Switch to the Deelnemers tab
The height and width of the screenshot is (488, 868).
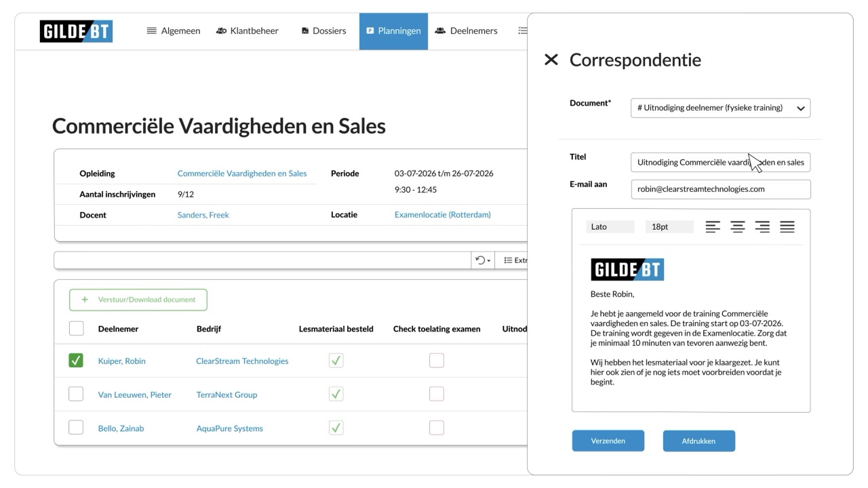coord(467,30)
